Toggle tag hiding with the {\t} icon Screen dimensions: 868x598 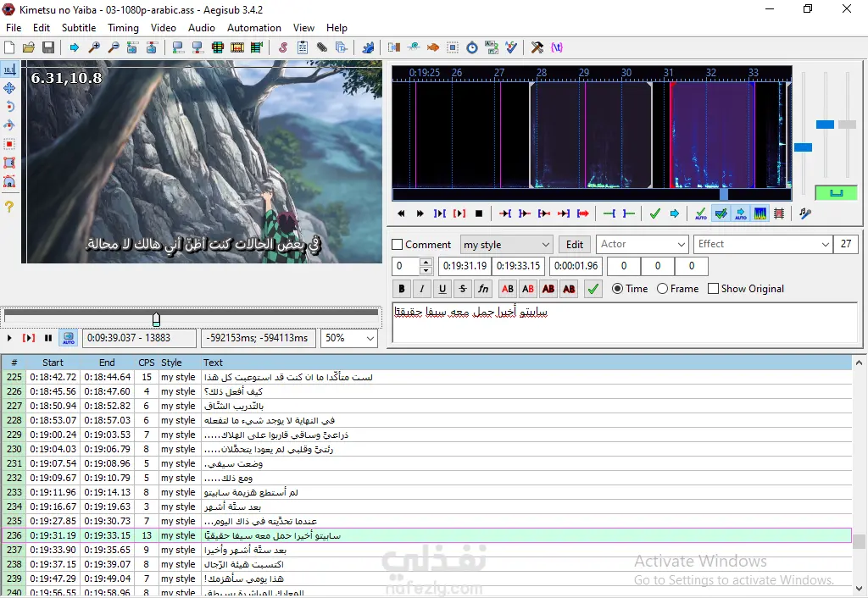(x=556, y=47)
